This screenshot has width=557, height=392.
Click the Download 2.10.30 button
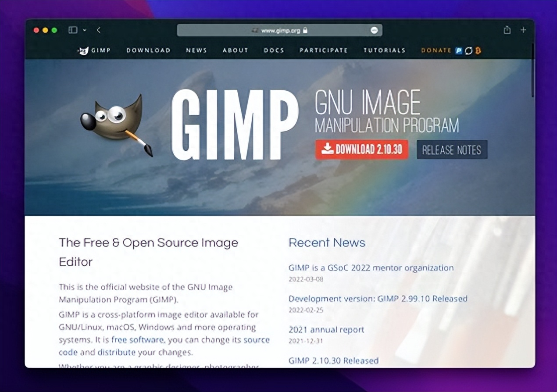(362, 150)
